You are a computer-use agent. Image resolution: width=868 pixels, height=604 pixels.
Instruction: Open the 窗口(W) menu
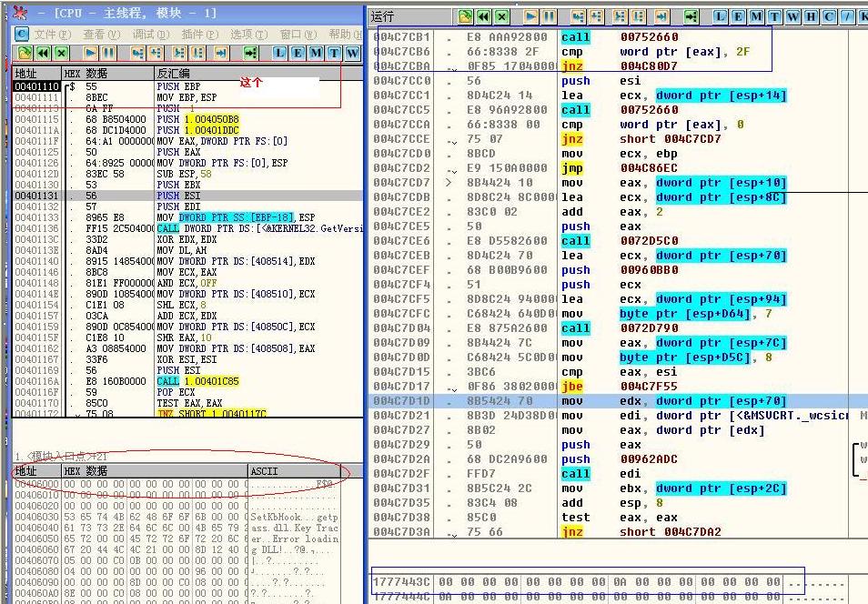pyautogui.click(x=298, y=35)
